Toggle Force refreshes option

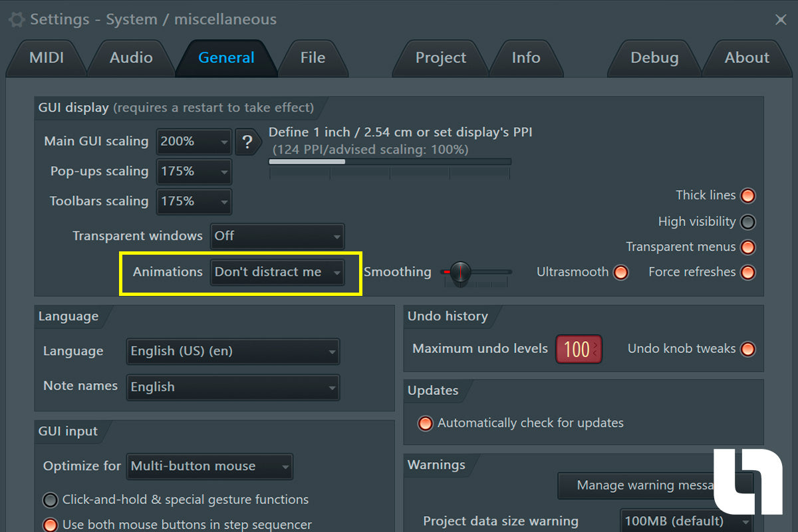coord(747,273)
